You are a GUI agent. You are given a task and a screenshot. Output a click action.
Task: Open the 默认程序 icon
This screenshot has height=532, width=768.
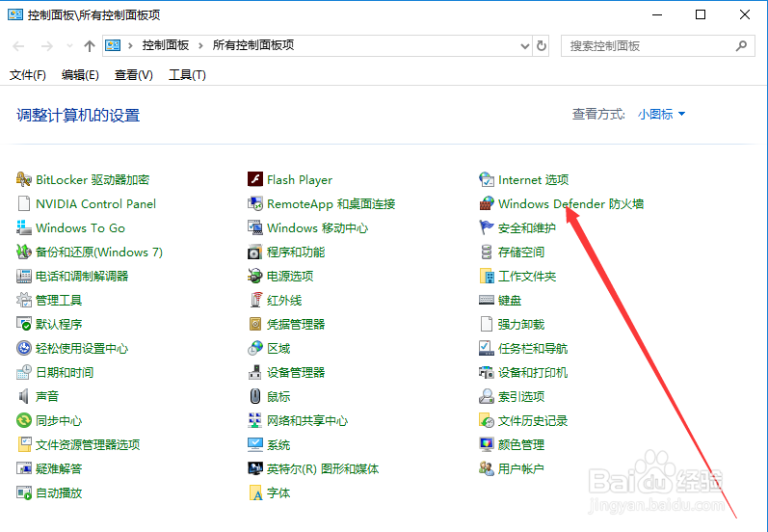[x=23, y=324]
